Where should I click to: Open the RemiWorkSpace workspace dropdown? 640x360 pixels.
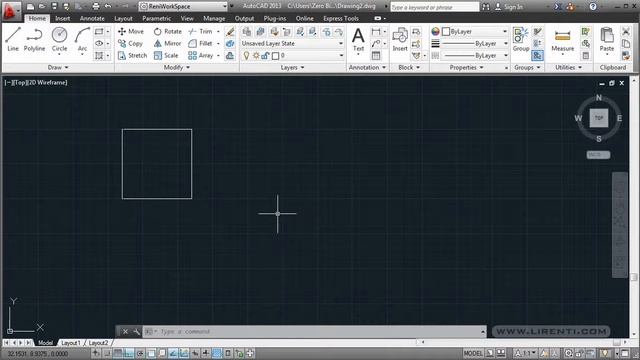click(x=183, y=6)
